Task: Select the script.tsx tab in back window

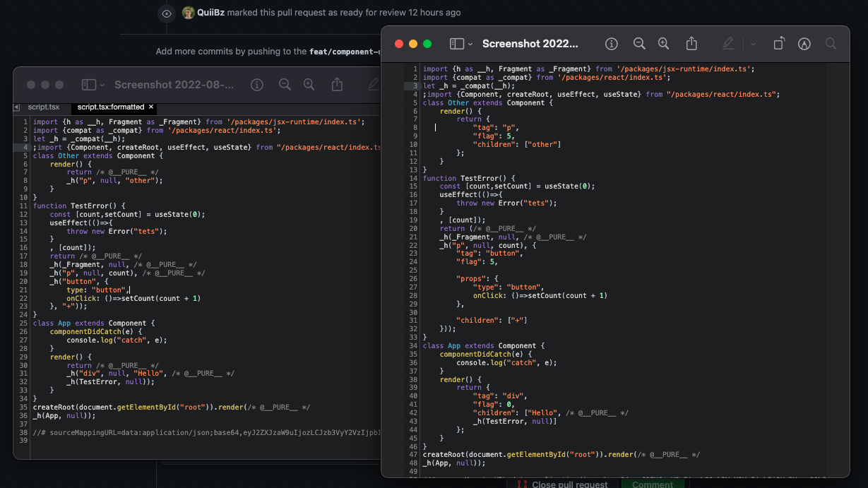Action: click(44, 107)
